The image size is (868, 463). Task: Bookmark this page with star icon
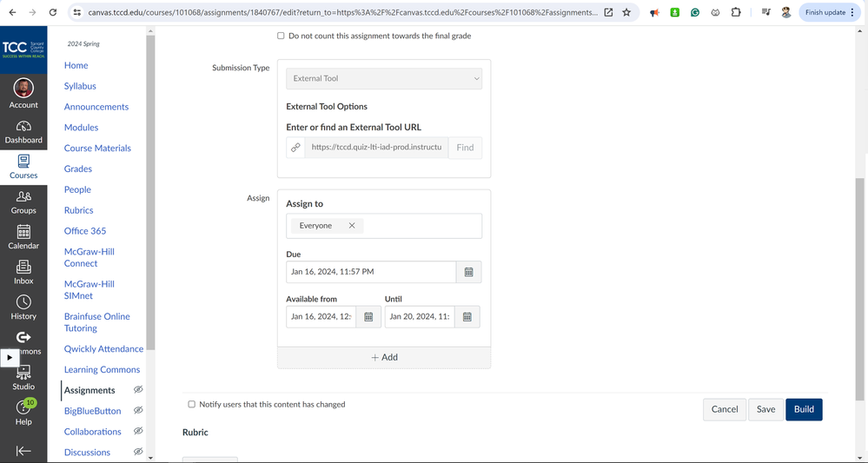click(626, 13)
